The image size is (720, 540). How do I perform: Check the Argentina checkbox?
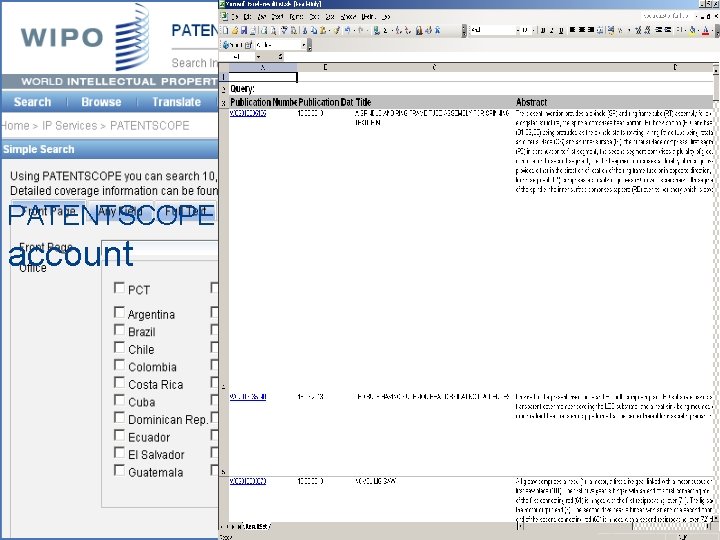119,312
